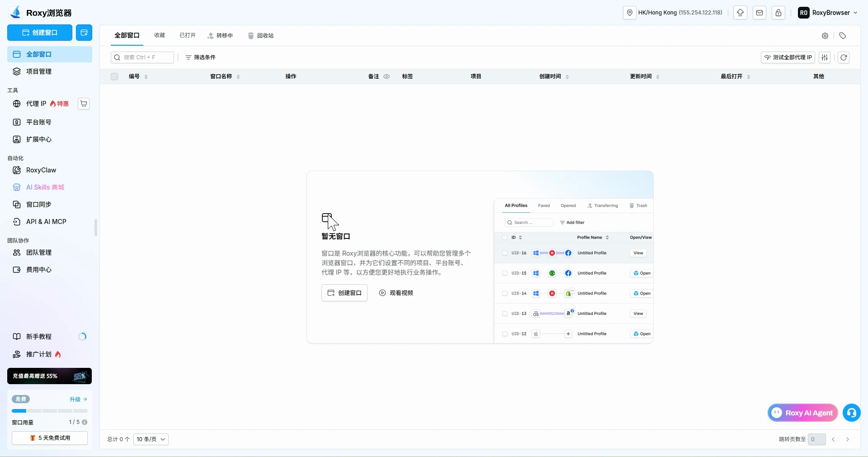The image size is (868, 457).
Task: Open the RoxyBrowser account dropdown
Action: pyautogui.click(x=827, y=13)
